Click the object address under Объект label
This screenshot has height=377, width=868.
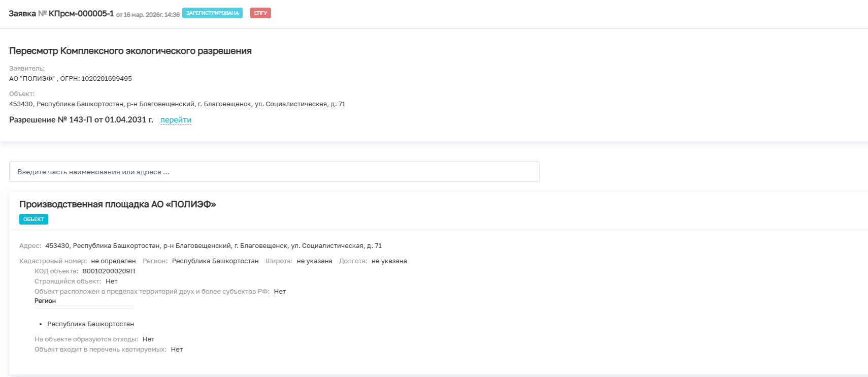pyautogui.click(x=177, y=104)
